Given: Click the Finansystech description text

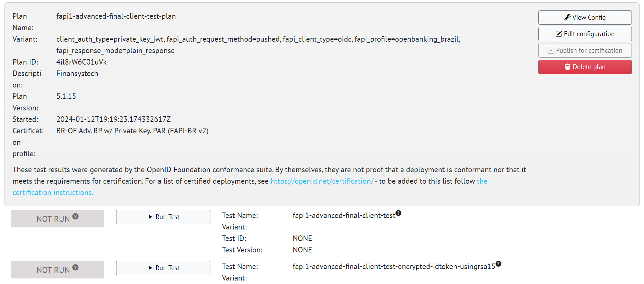Looking at the screenshot, I should [x=77, y=74].
